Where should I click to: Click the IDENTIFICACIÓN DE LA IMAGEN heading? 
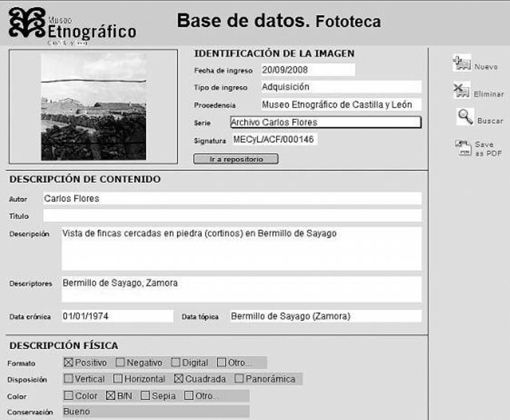[x=274, y=54]
